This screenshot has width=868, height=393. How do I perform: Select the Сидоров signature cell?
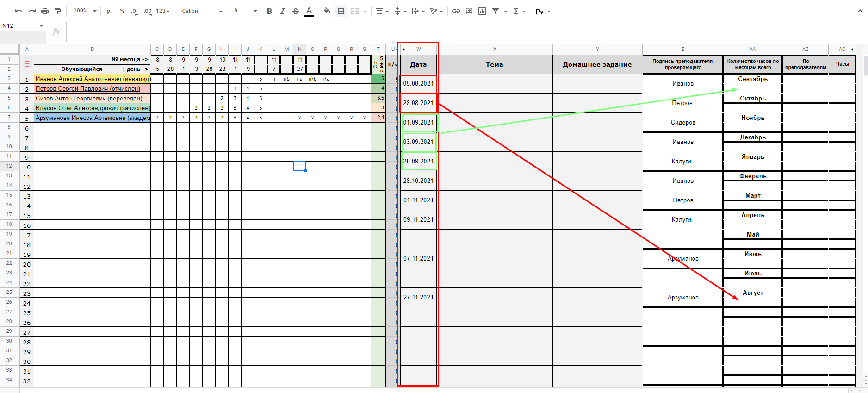coord(683,122)
